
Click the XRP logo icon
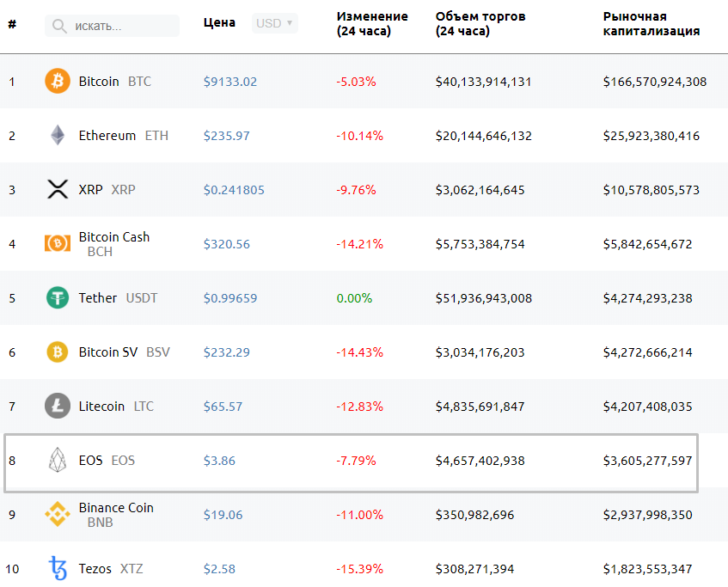pos(57,189)
